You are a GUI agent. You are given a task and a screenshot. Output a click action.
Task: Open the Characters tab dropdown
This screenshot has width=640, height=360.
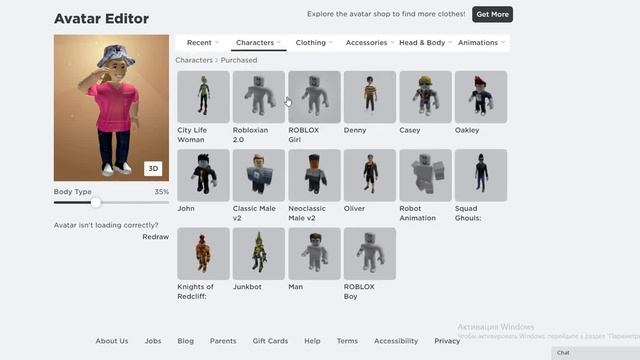tap(258, 42)
